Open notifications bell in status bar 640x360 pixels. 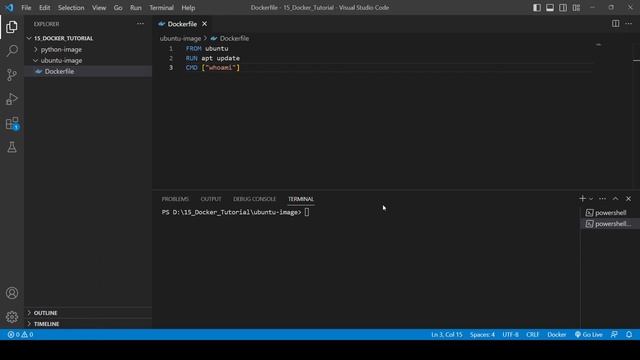(x=629, y=334)
